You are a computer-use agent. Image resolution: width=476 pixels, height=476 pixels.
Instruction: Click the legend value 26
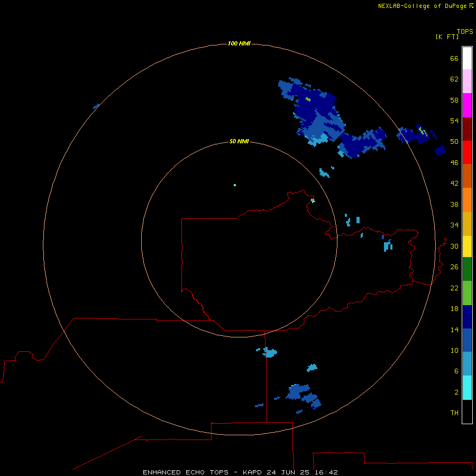[454, 267]
